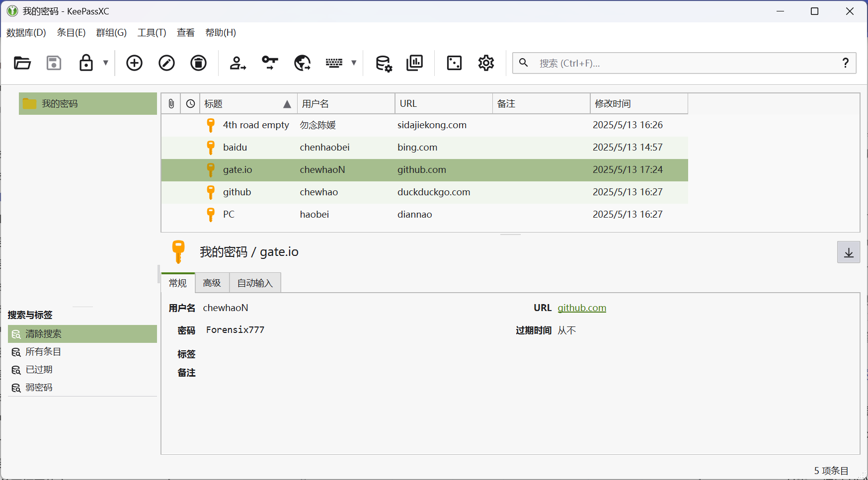Perform auto-type with keyboard icon
Screen dimensions: 868x480
point(334,63)
